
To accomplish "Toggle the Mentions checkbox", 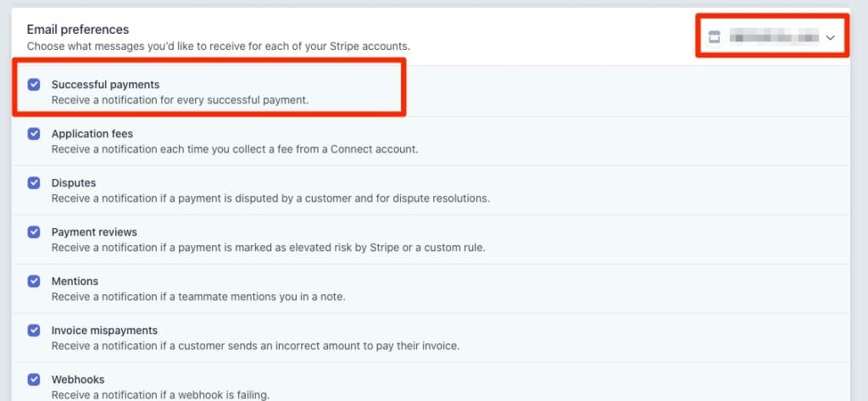I will pyautogui.click(x=34, y=281).
